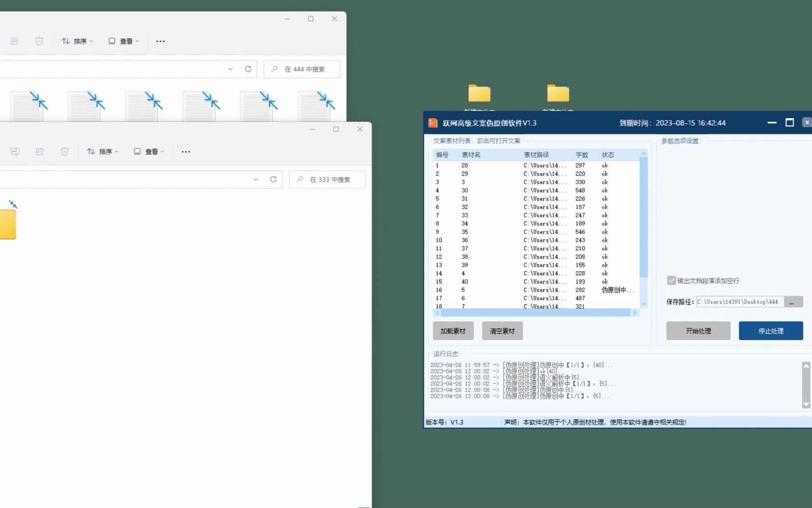Click the rename icon in the 333 window
Image resolution: width=812 pixels, height=508 pixels.
pyautogui.click(x=15, y=151)
